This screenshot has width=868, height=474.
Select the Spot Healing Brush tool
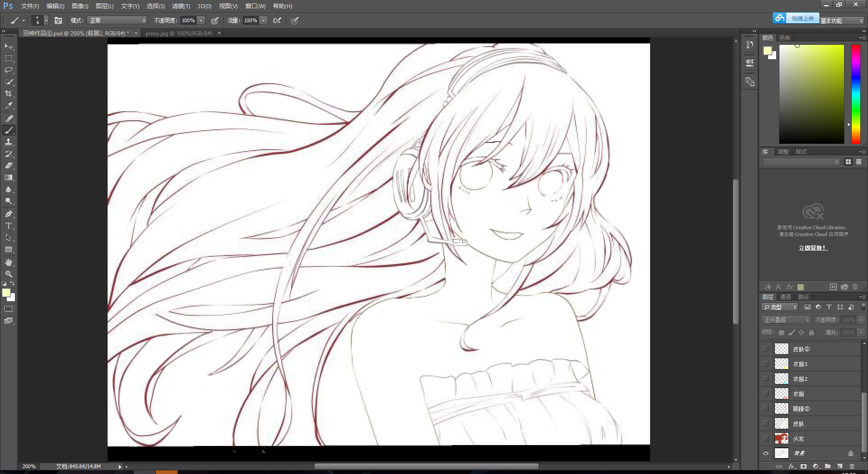(x=9, y=118)
